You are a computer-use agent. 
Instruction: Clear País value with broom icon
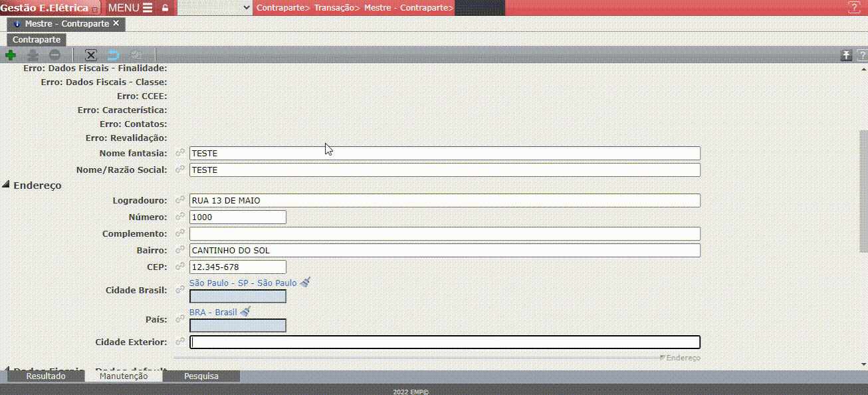[245, 312]
